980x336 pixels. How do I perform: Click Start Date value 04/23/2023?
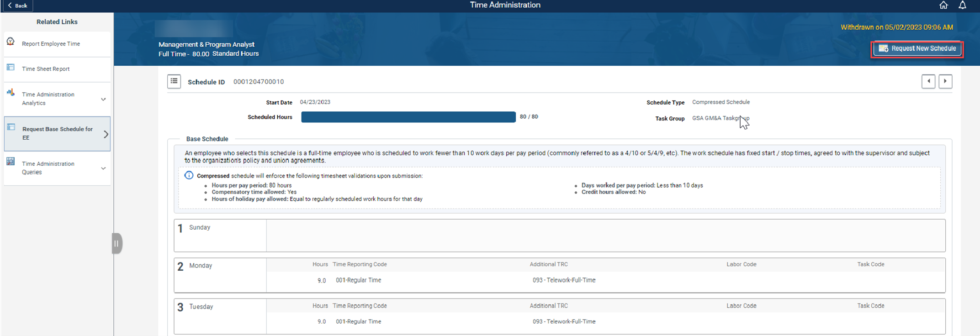tap(315, 102)
